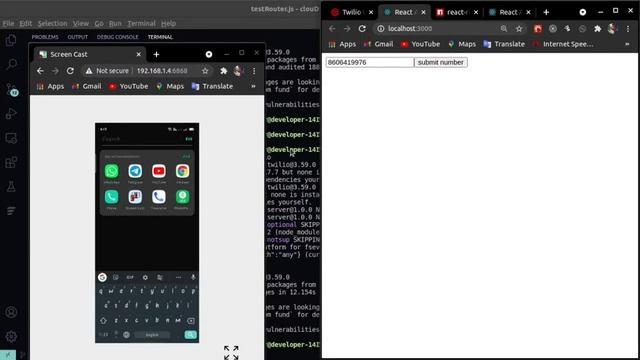Open YouTube bookmark in right Chrome window
Image resolution: width=640 pixels, height=360 pixels.
(x=420, y=44)
